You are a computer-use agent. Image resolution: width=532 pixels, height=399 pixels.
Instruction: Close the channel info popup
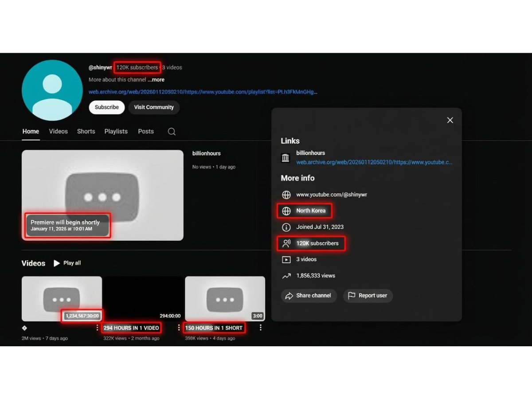pyautogui.click(x=450, y=120)
